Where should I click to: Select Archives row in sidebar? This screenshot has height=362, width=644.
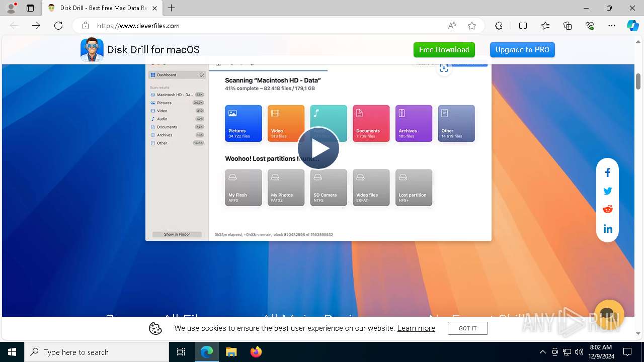177,135
